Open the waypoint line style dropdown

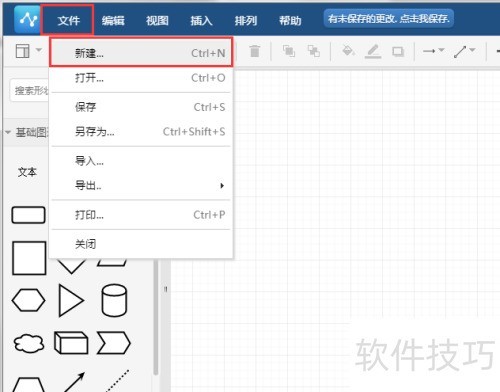(x=464, y=51)
